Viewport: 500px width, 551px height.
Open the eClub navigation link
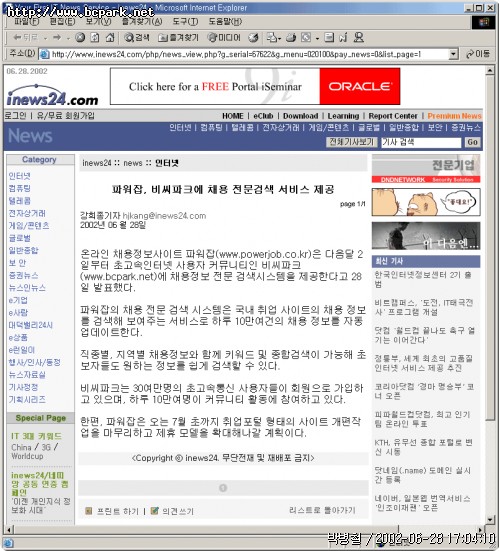[x=263, y=116]
